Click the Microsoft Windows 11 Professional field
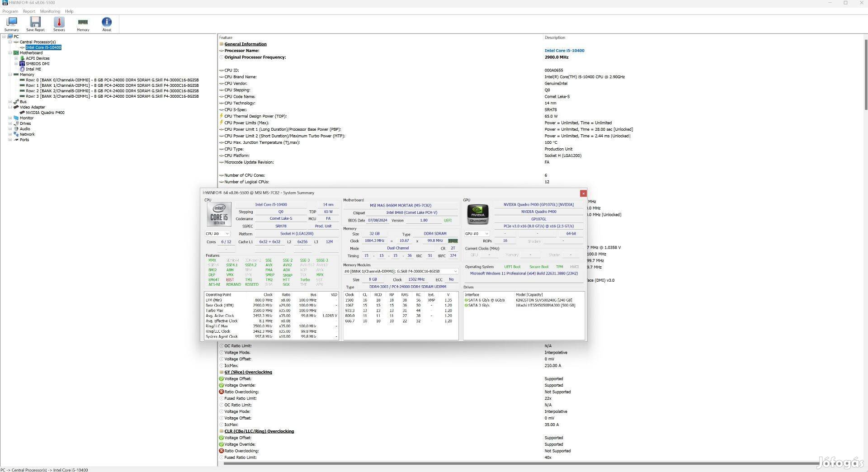 (x=524, y=274)
